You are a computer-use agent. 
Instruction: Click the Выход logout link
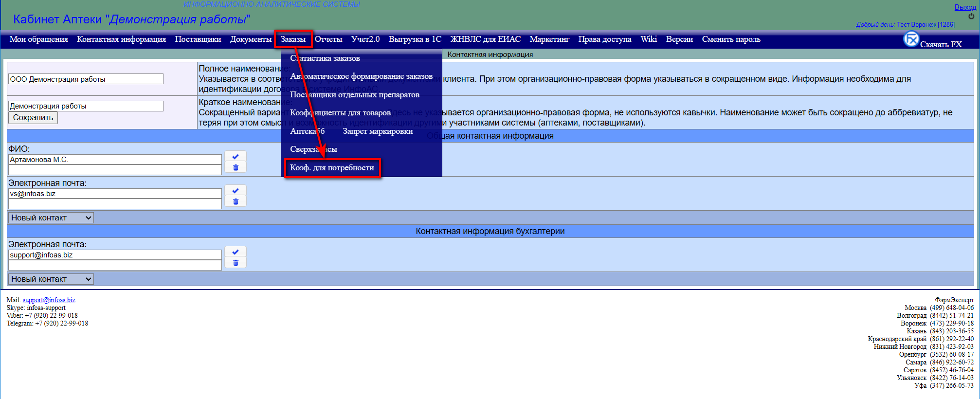pos(965,7)
